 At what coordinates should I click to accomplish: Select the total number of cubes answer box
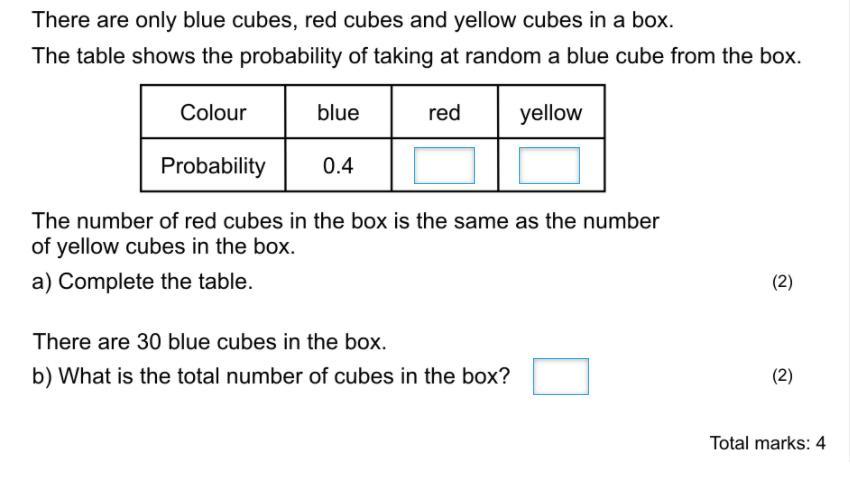[x=561, y=376]
